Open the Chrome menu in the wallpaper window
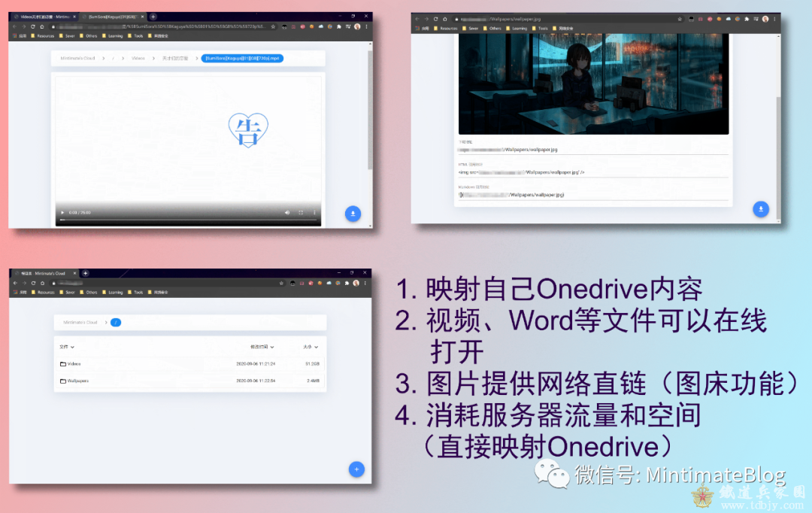This screenshot has height=513, width=812. (774, 19)
